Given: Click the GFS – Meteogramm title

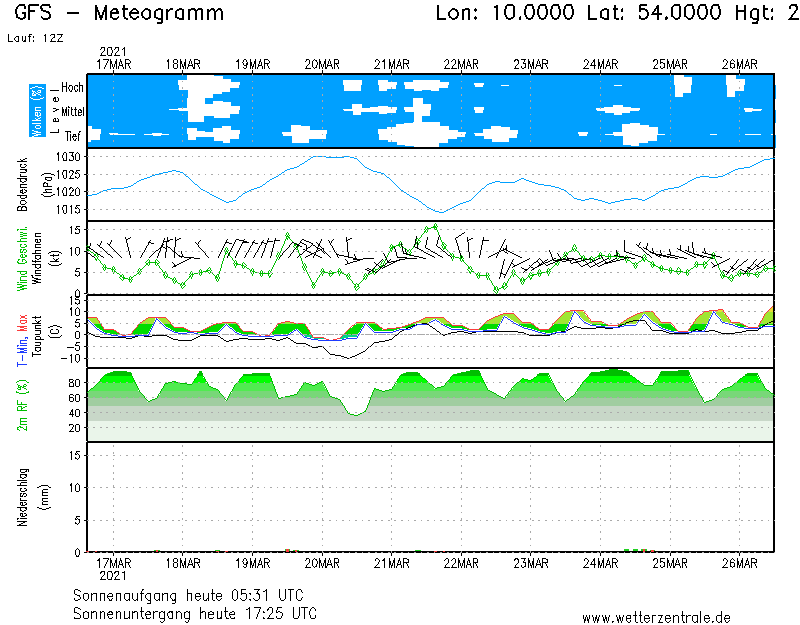Looking at the screenshot, I should tap(119, 13).
